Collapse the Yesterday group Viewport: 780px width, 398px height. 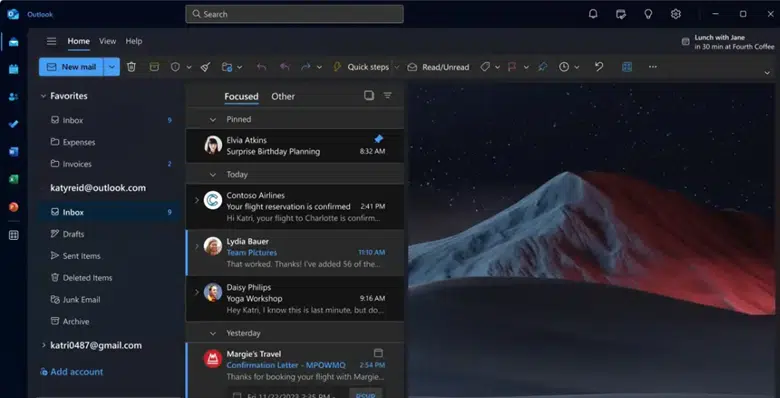[213, 333]
